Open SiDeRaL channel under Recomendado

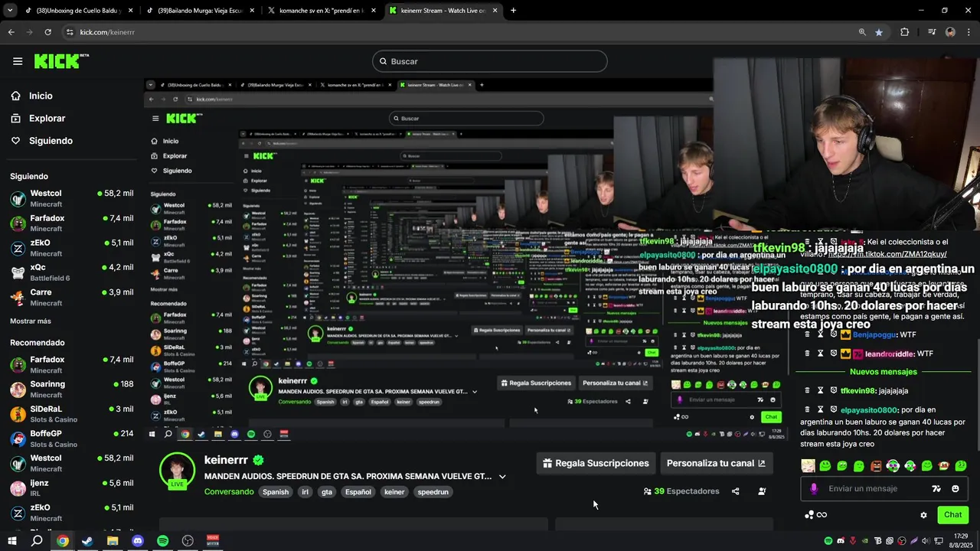(x=71, y=414)
